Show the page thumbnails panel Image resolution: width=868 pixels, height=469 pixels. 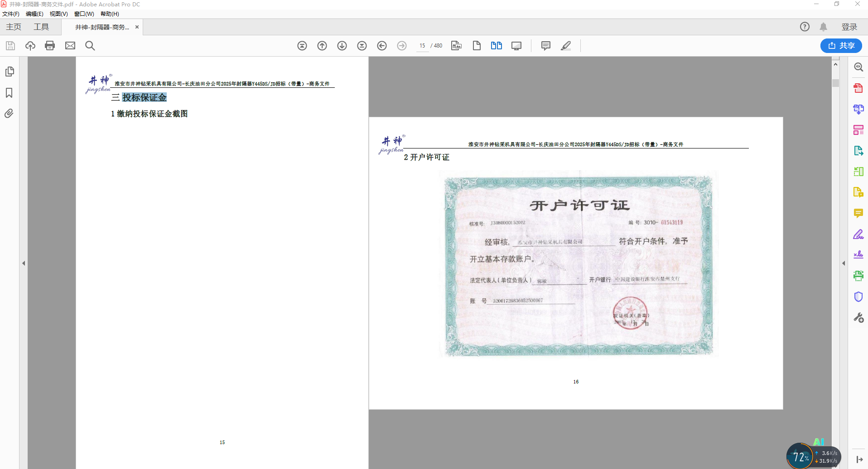(x=10, y=72)
